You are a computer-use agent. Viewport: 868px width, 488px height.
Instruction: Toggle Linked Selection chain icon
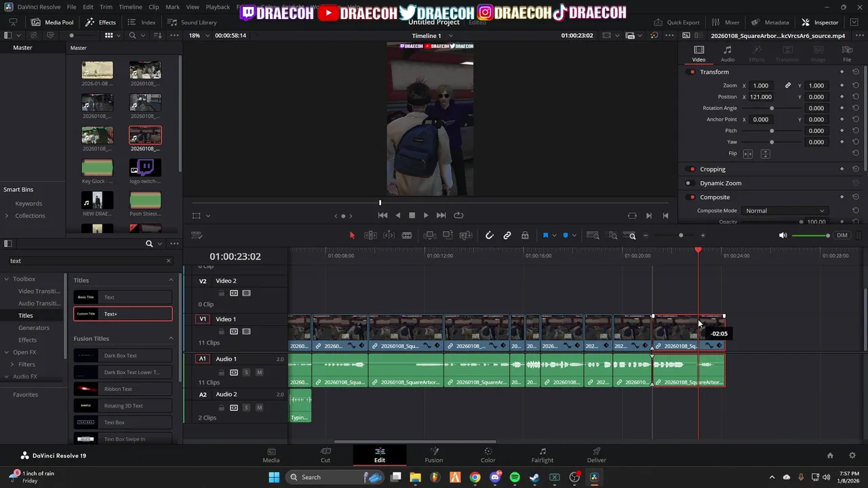pyautogui.click(x=507, y=235)
